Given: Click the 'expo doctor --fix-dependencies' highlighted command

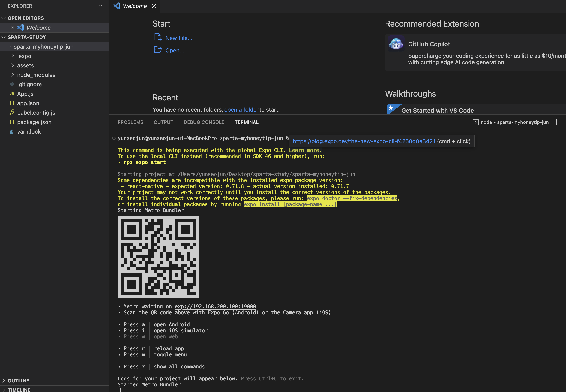Looking at the screenshot, I should [x=352, y=198].
